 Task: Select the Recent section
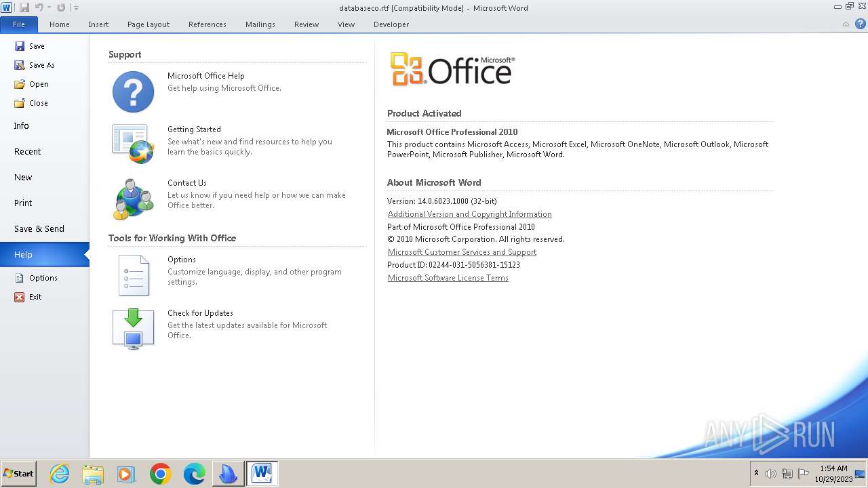pos(45,152)
